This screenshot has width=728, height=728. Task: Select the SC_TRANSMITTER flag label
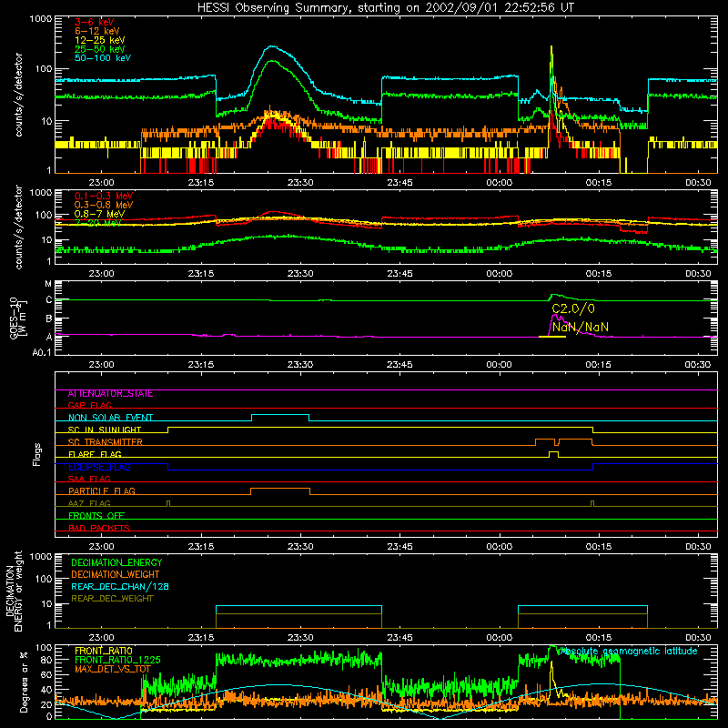pyautogui.click(x=105, y=442)
